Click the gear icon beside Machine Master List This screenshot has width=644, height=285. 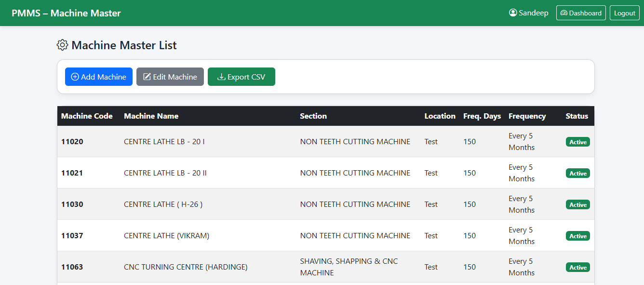click(x=62, y=45)
